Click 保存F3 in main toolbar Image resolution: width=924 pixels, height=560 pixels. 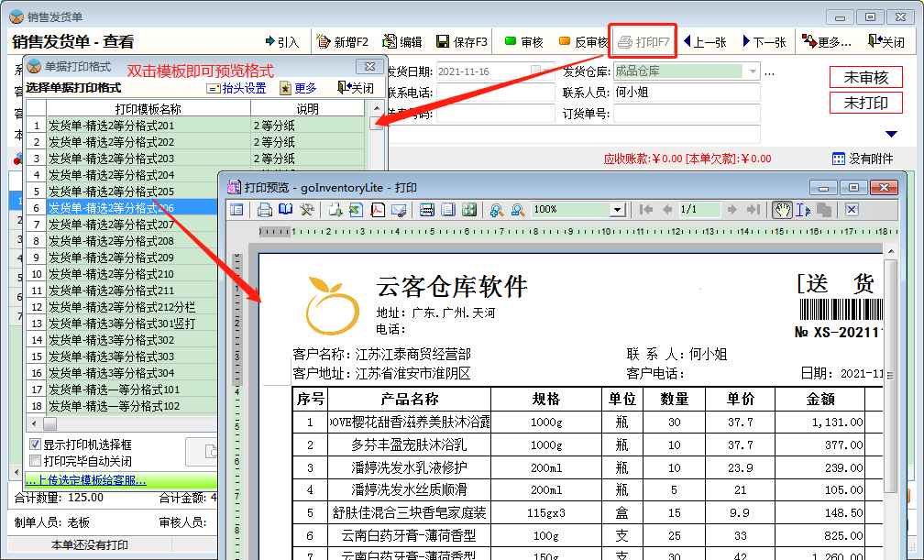[x=462, y=42]
